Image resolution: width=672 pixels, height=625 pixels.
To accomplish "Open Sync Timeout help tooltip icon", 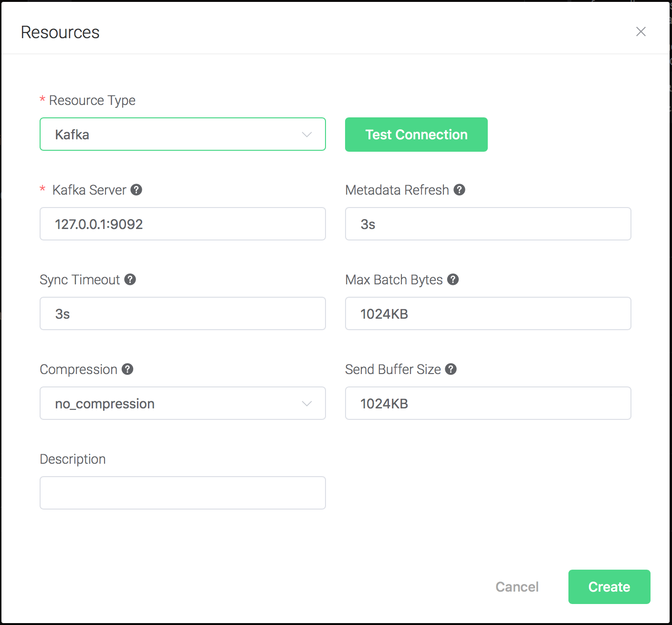I will 130,280.
